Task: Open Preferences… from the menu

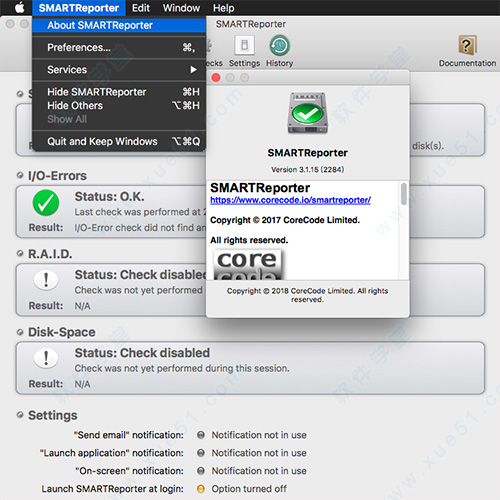Action: click(x=119, y=48)
